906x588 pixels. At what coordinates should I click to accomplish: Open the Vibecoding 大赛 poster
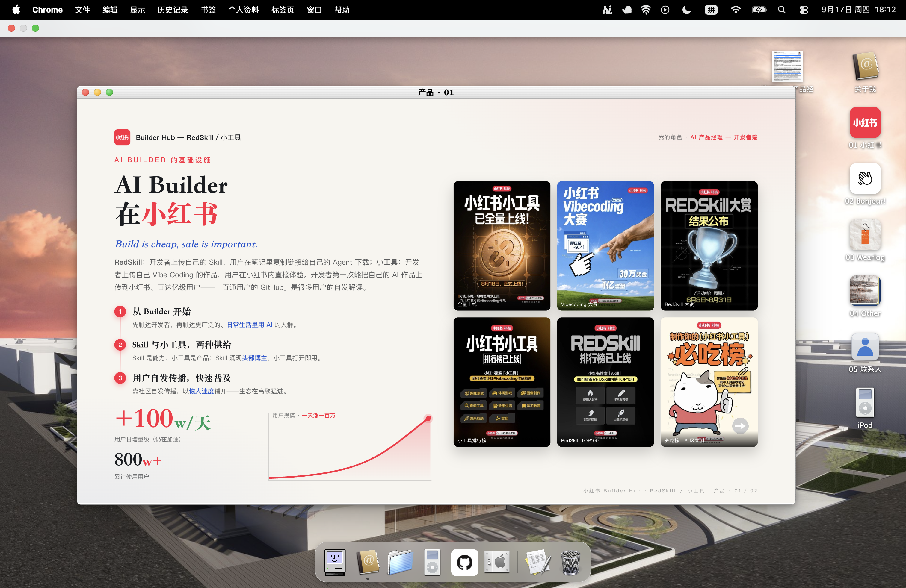tap(605, 246)
